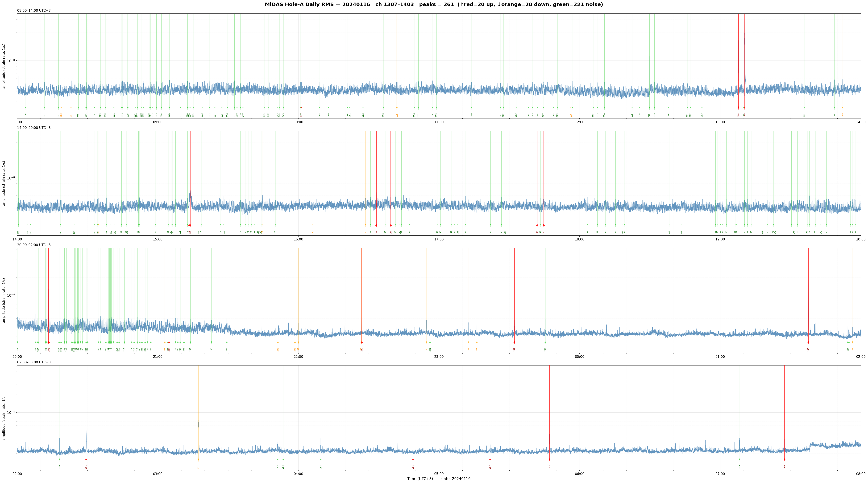This screenshot has width=868, height=483.
Task: Select red up-peak marker 084
Action: click(738, 108)
